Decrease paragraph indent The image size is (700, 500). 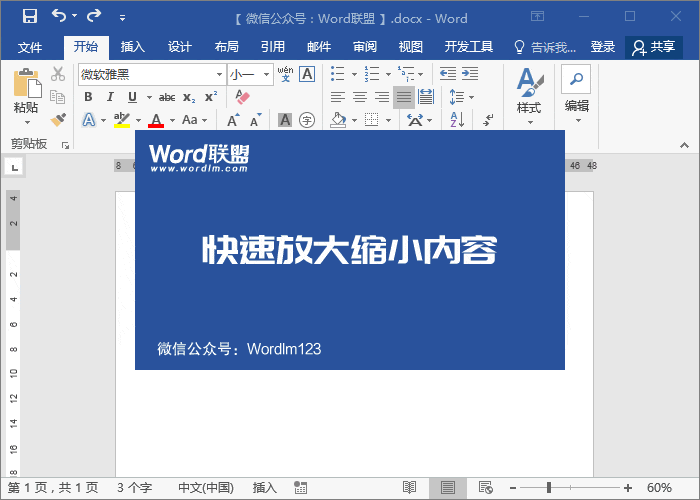pyautogui.click(x=448, y=73)
